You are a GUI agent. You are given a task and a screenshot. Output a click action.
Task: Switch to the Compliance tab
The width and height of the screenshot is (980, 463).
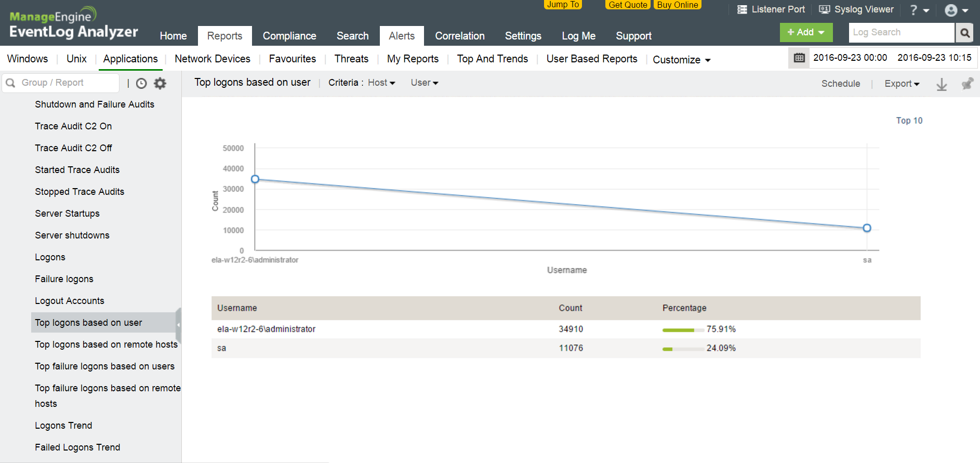(289, 36)
